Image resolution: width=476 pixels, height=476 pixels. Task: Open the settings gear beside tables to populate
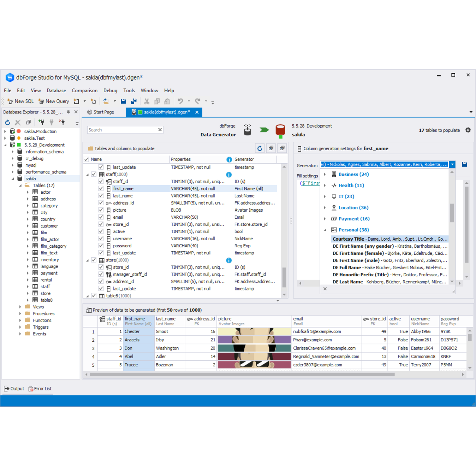(468, 130)
